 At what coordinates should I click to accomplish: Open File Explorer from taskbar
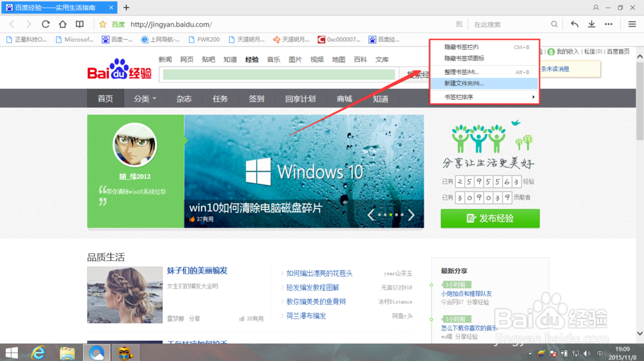(67, 353)
